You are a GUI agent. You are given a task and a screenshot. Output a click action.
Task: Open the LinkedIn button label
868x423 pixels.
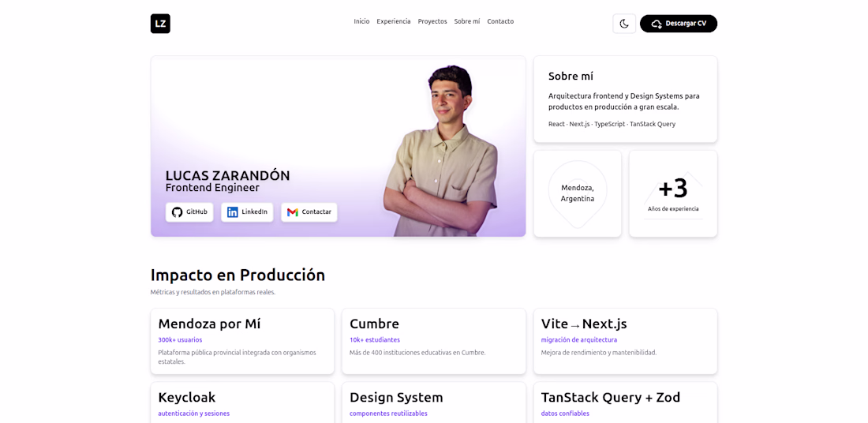pos(255,212)
